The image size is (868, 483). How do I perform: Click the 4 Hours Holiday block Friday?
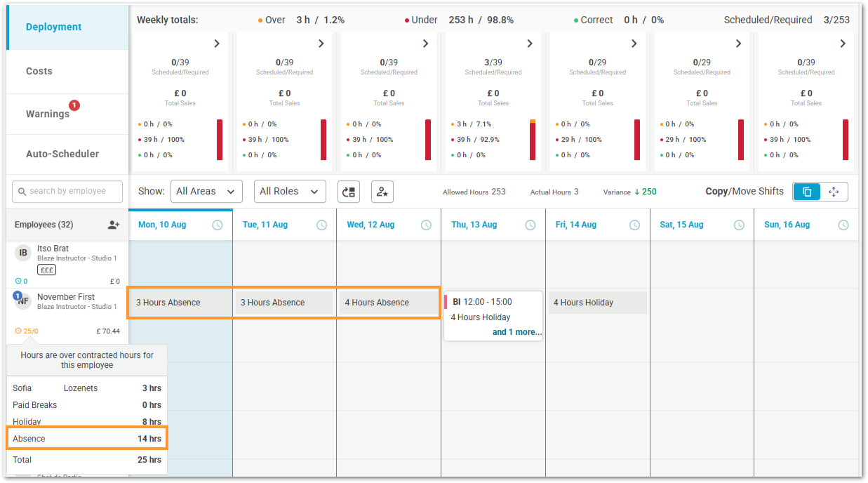tap(597, 303)
